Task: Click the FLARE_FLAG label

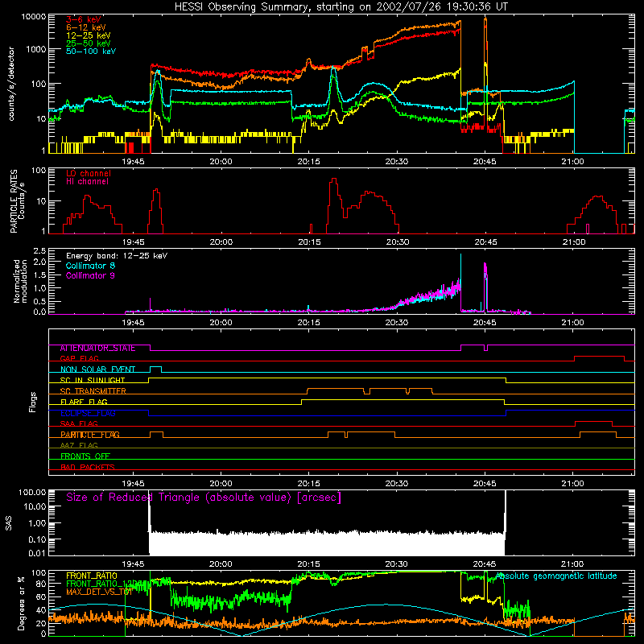Action: [x=84, y=402]
